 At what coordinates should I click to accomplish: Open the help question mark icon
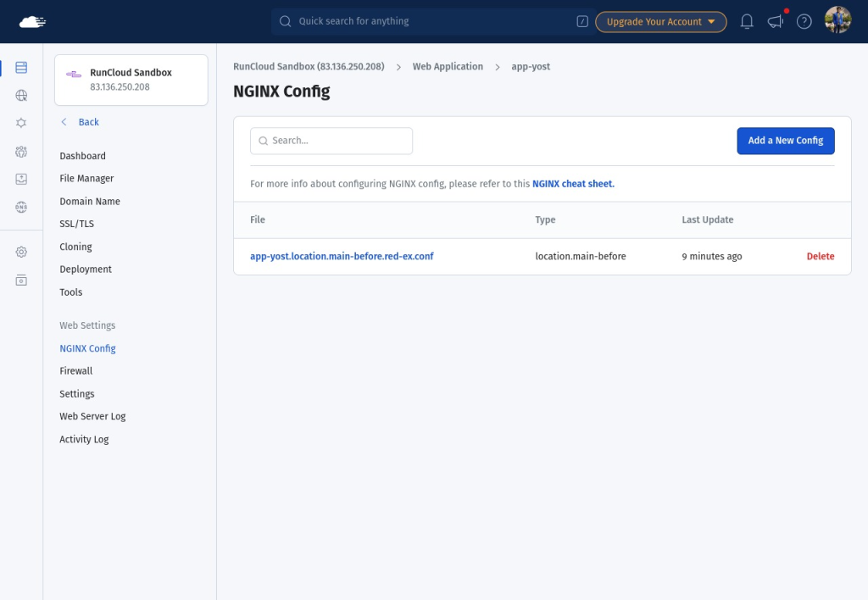(x=804, y=21)
